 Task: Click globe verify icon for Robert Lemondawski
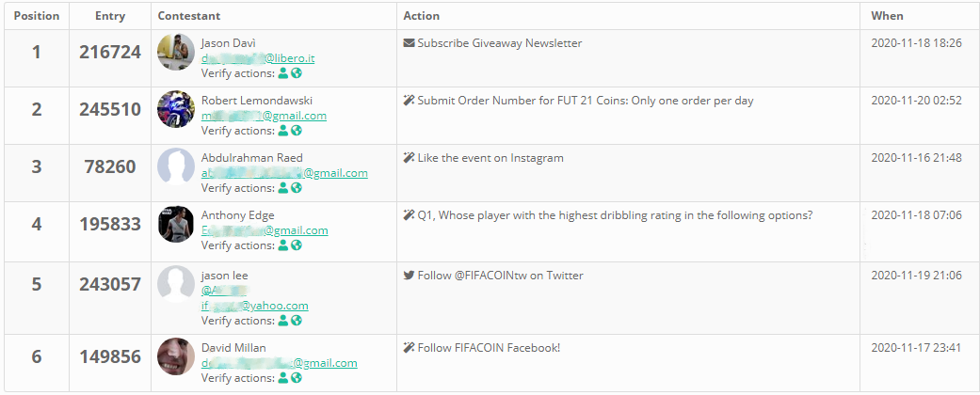[x=297, y=131]
